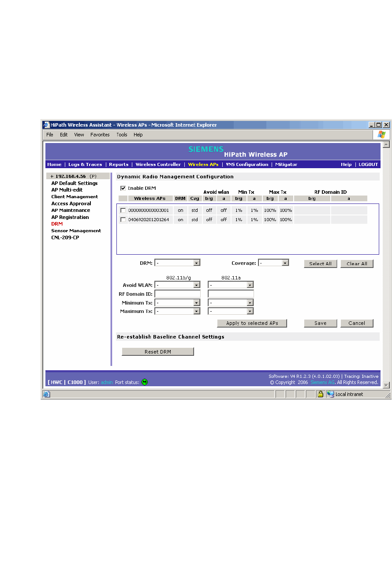Open the Minimum Tx 802.11a dropdown
The height and width of the screenshot is (580, 392).
[231, 303]
